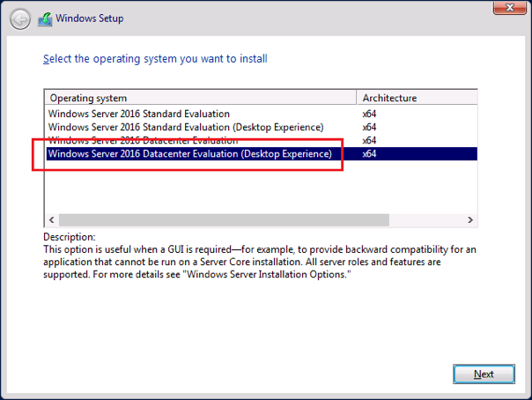Select Windows Server 2016 Standard Evaluation
The width and height of the screenshot is (532, 400).
139,114
